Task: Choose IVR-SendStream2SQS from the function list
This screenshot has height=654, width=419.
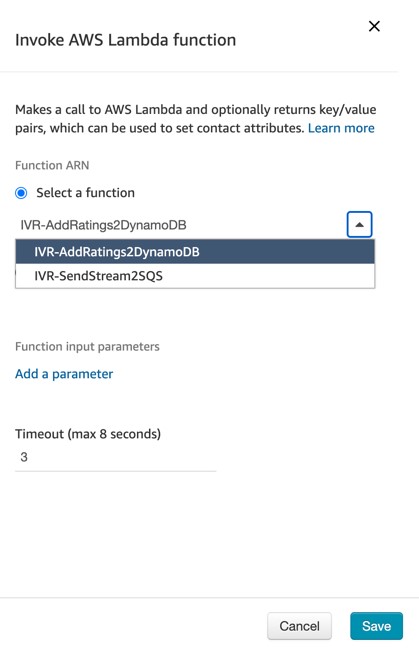Action: [195, 276]
